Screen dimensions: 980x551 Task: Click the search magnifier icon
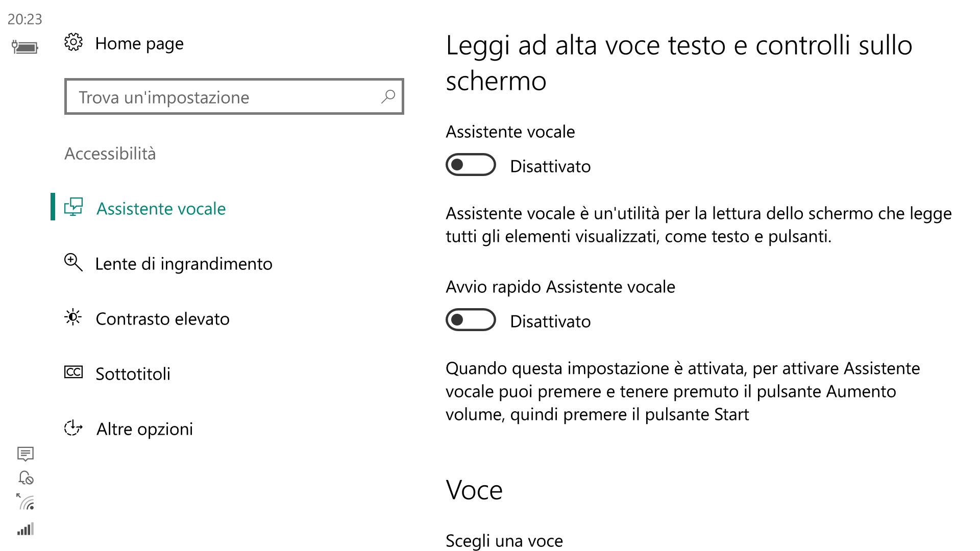[x=388, y=96]
